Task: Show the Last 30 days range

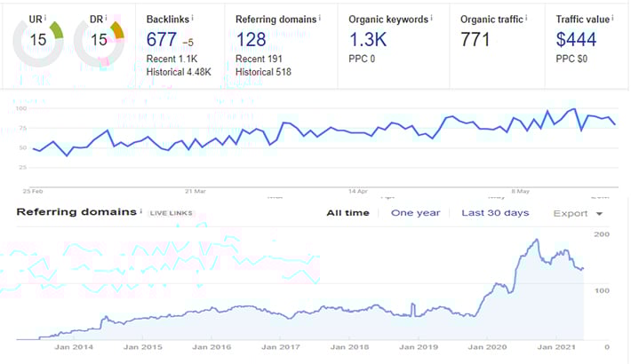Action: (x=495, y=213)
